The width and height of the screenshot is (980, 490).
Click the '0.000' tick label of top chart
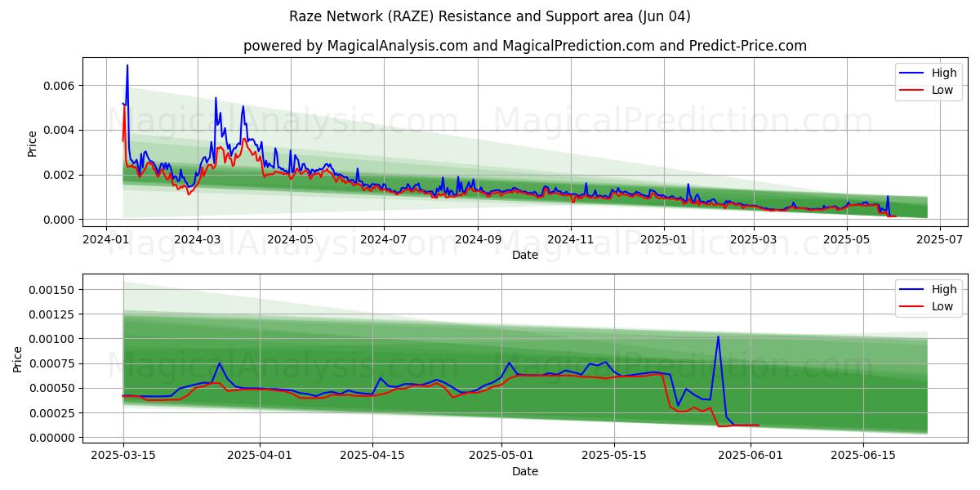pos(59,220)
